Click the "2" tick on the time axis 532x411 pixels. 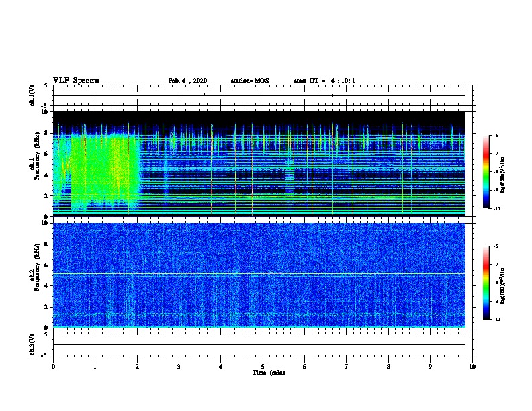pyautogui.click(x=137, y=366)
